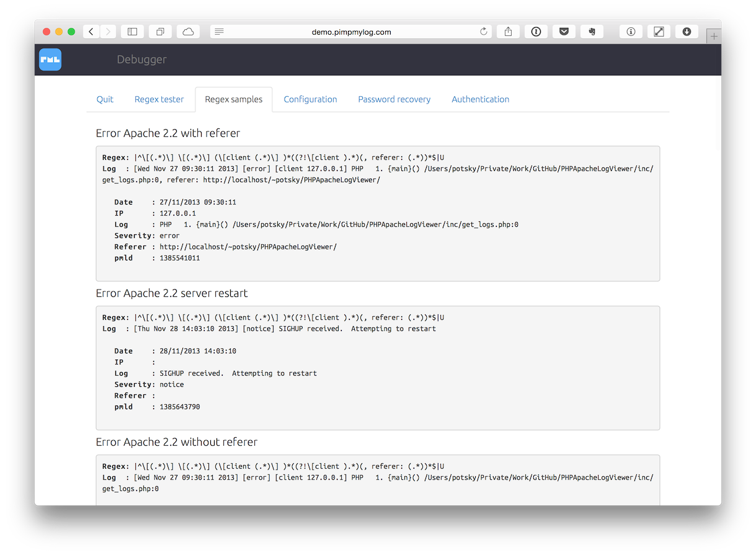This screenshot has height=555, width=756.
Task: Click the PML logo icon
Action: tap(50, 60)
